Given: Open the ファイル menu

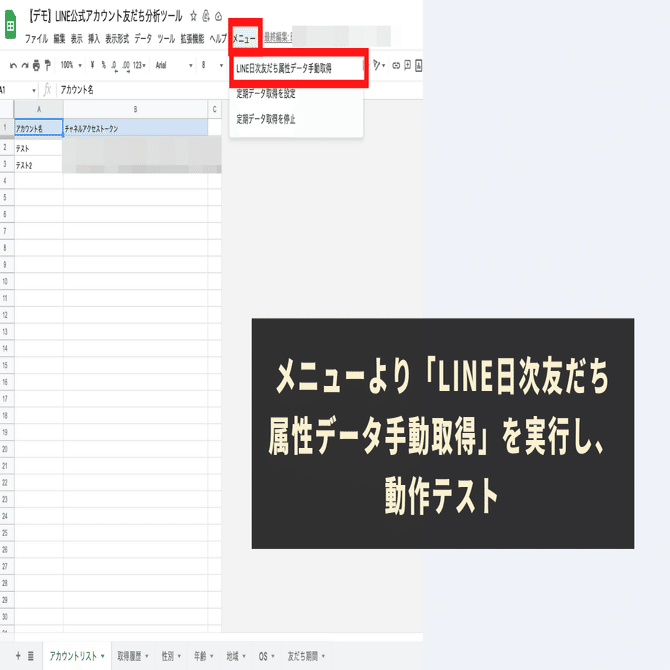Looking at the screenshot, I should [36, 39].
